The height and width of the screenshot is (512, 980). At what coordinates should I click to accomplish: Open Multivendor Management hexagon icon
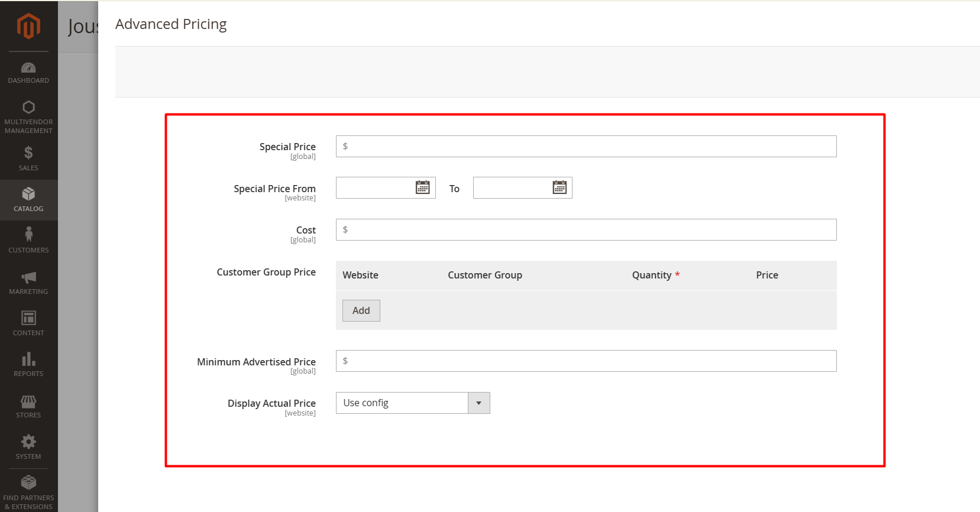click(28, 107)
